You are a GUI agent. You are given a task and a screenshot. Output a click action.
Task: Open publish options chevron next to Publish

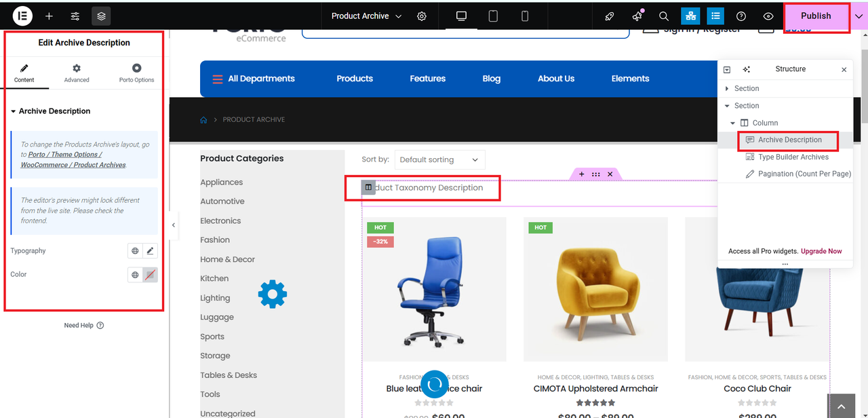pyautogui.click(x=859, y=16)
